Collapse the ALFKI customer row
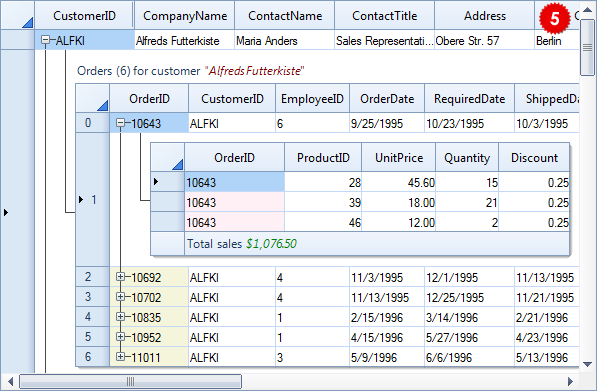 [45, 40]
